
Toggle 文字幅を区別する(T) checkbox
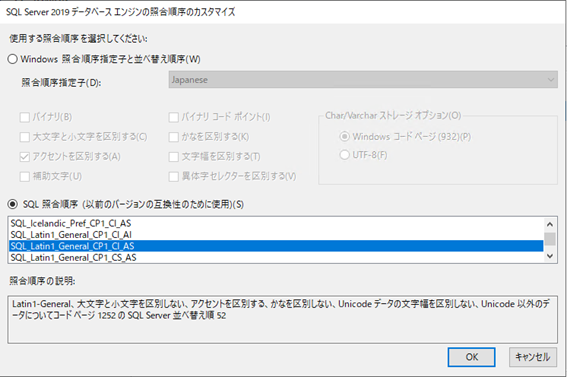pos(174,157)
